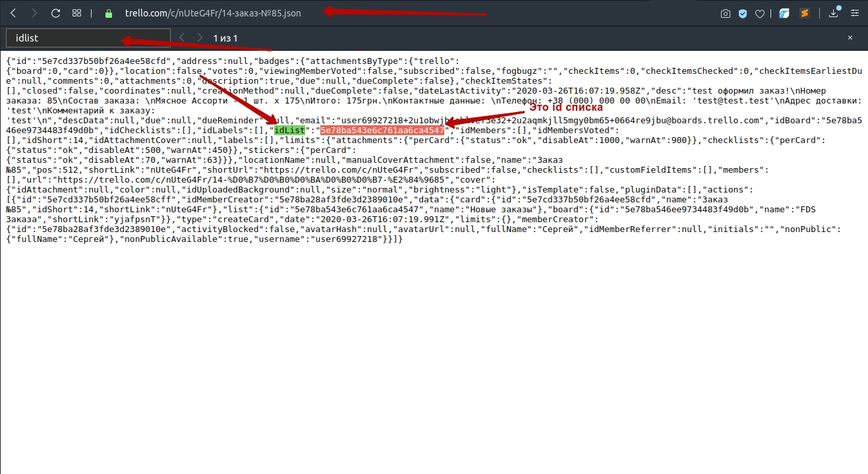Screen dimensions: 868x474
Task: Open the Easy Setup sliders icon
Action: pos(854,13)
